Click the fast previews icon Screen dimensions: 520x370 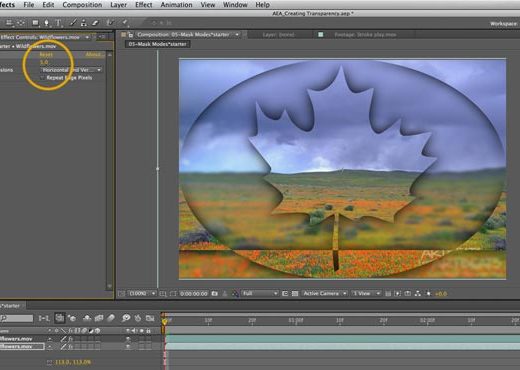[x=398, y=294]
